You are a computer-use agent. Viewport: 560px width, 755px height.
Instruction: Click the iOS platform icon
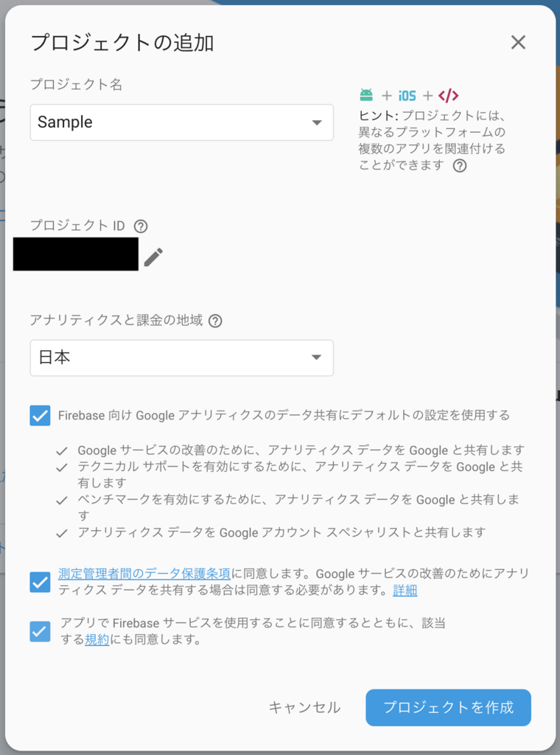coord(406,94)
